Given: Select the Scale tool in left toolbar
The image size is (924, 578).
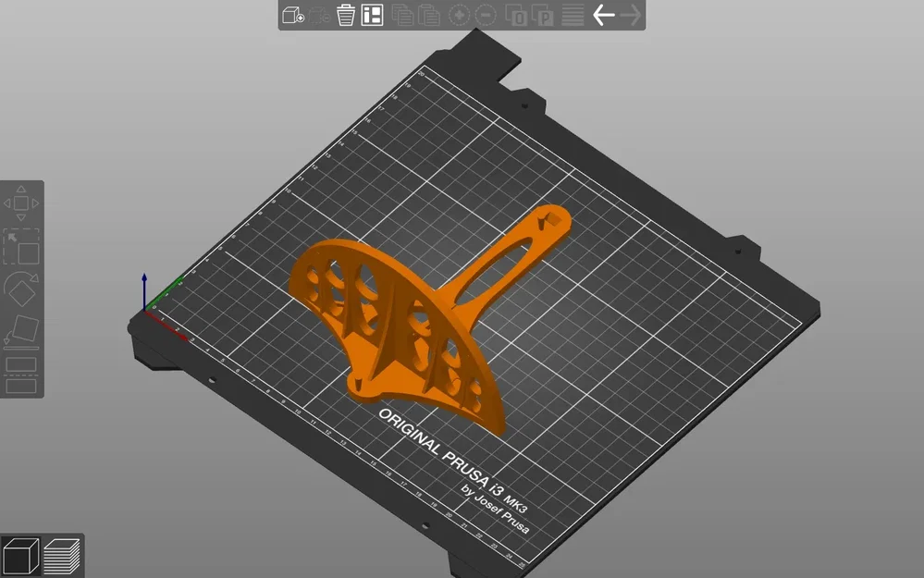Looking at the screenshot, I should (x=21, y=247).
